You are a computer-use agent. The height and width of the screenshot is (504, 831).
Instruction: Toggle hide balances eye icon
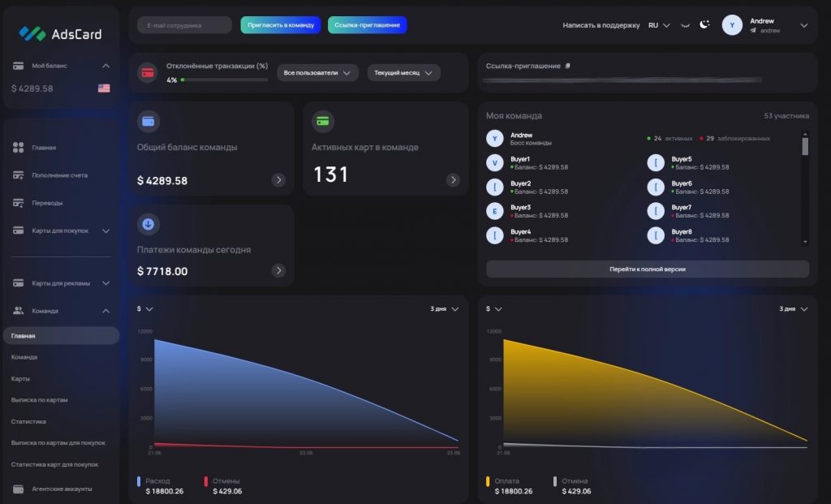tap(686, 25)
